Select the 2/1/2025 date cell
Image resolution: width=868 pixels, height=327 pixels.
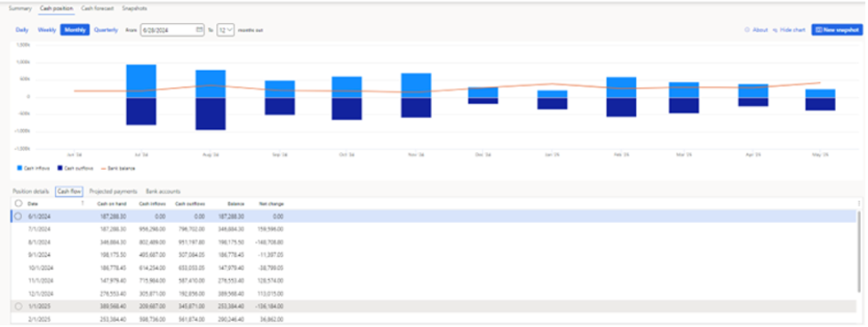[x=39, y=319]
